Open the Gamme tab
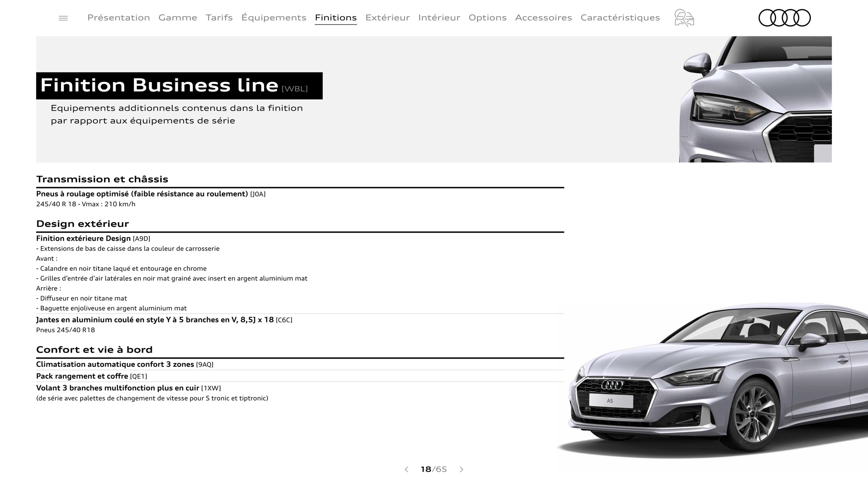The height and width of the screenshot is (488, 868). (x=178, y=17)
